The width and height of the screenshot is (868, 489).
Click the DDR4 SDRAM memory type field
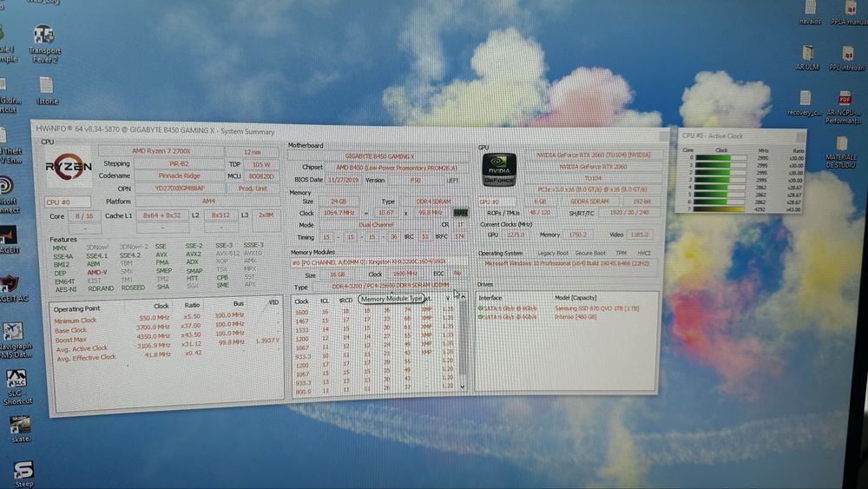(x=433, y=202)
